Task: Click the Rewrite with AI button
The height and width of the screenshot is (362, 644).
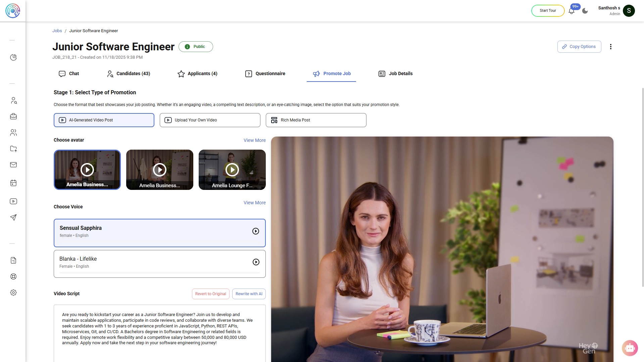Action: click(249, 294)
